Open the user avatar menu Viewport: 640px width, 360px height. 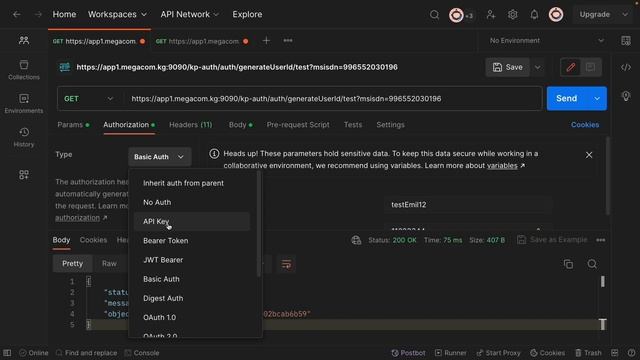(x=556, y=15)
